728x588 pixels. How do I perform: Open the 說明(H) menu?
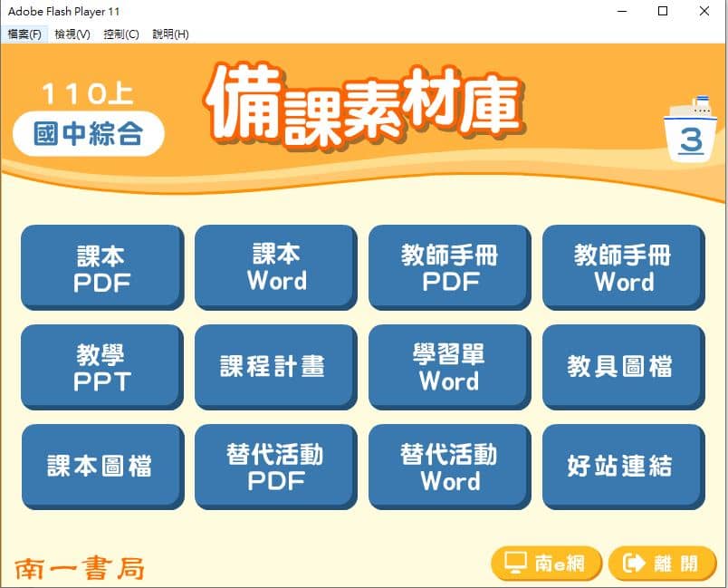(170, 34)
